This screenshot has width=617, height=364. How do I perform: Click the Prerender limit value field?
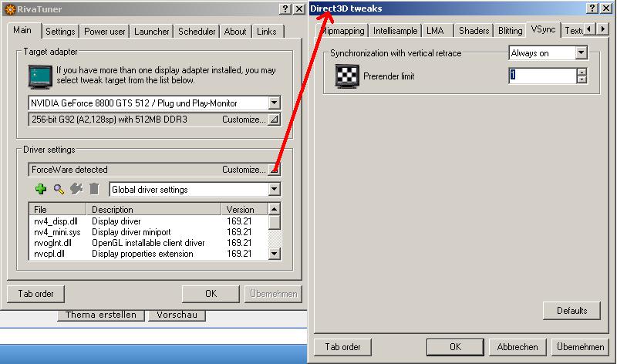(543, 76)
